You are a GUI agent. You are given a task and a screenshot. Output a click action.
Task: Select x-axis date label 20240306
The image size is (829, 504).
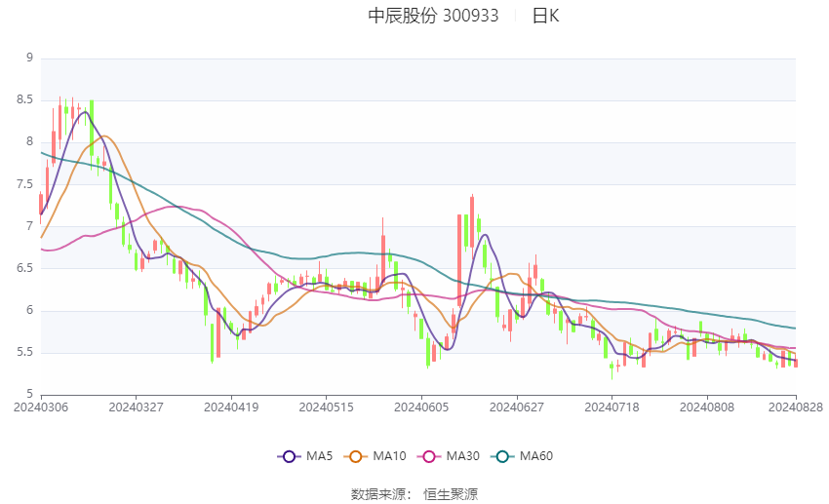coord(41,407)
